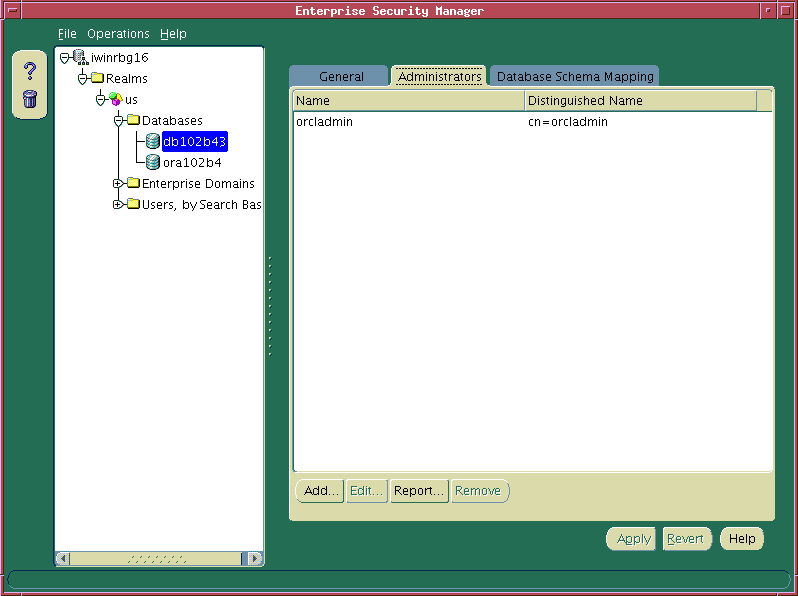The height and width of the screenshot is (596, 798).
Task: Switch to the Database Schema Mapping tab
Action: click(x=575, y=77)
